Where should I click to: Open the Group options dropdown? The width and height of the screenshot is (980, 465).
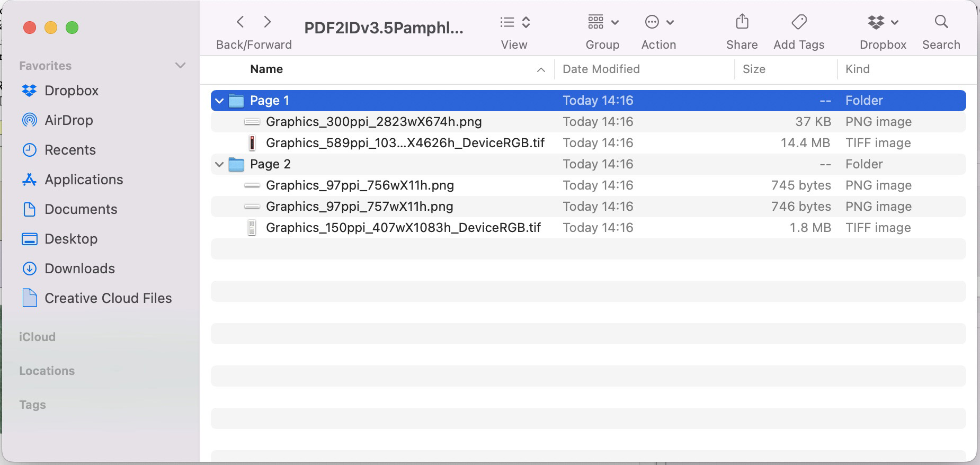pos(603,22)
